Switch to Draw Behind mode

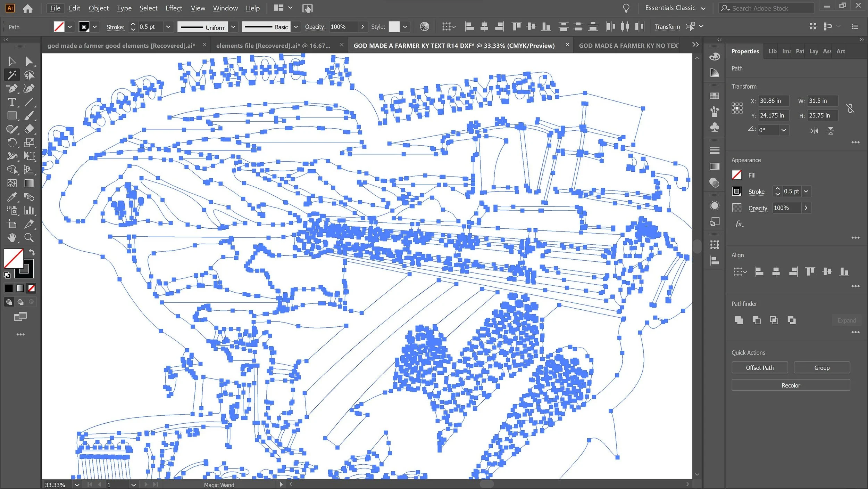click(x=20, y=302)
